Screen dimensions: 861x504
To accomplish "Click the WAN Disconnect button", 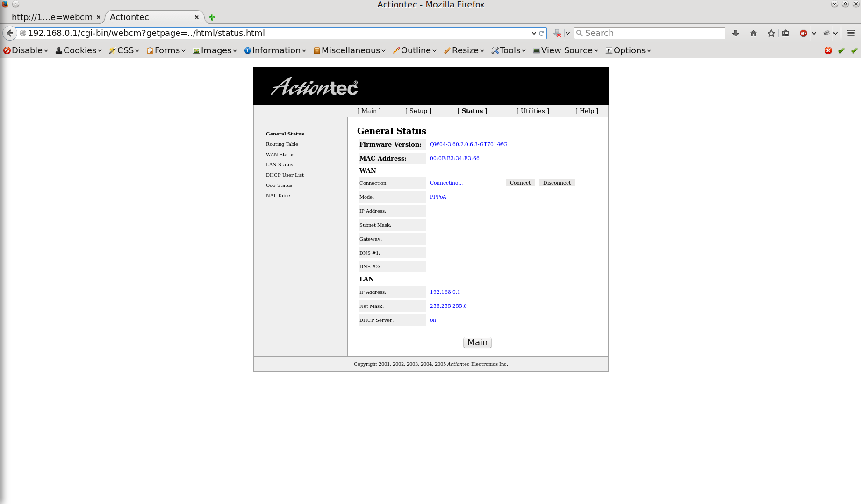I will [557, 183].
